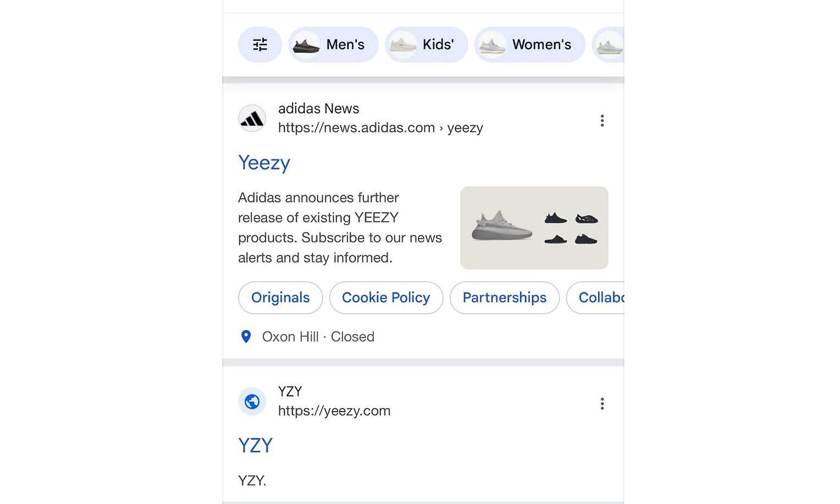The image size is (840, 504).
Task: Open the YZY result title link
Action: click(x=255, y=446)
